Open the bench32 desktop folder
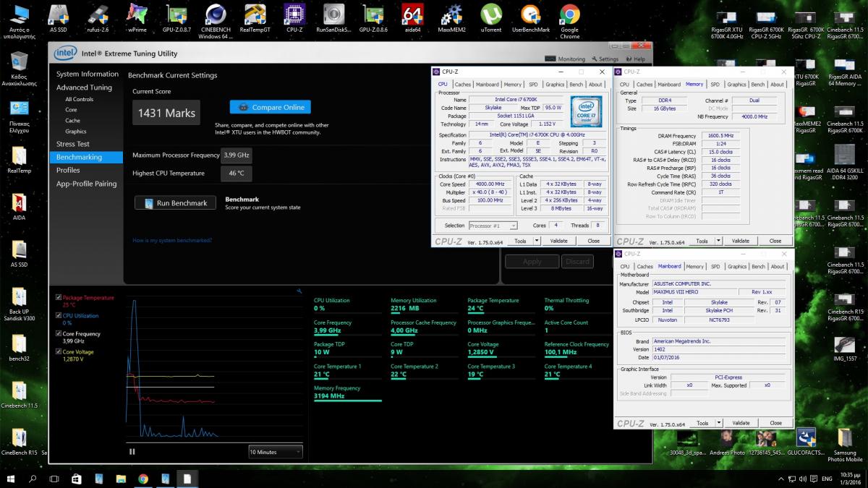Screen dimensions: 868x488 (20, 348)
